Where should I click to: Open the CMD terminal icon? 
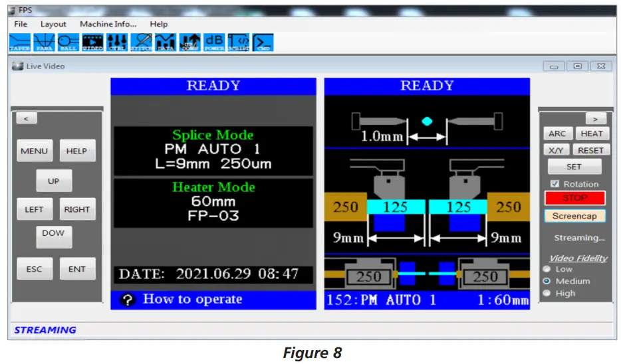pos(263,43)
